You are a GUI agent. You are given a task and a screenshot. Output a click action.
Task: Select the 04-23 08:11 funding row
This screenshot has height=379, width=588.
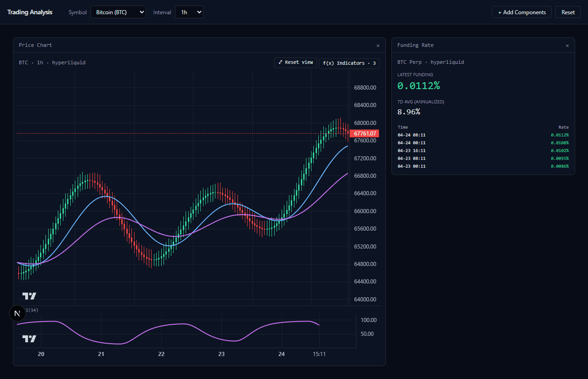coord(483,158)
